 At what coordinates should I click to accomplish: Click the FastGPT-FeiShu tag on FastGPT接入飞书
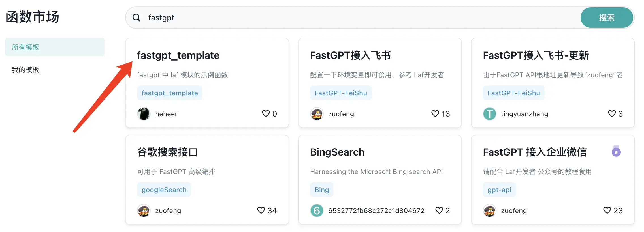(x=341, y=93)
